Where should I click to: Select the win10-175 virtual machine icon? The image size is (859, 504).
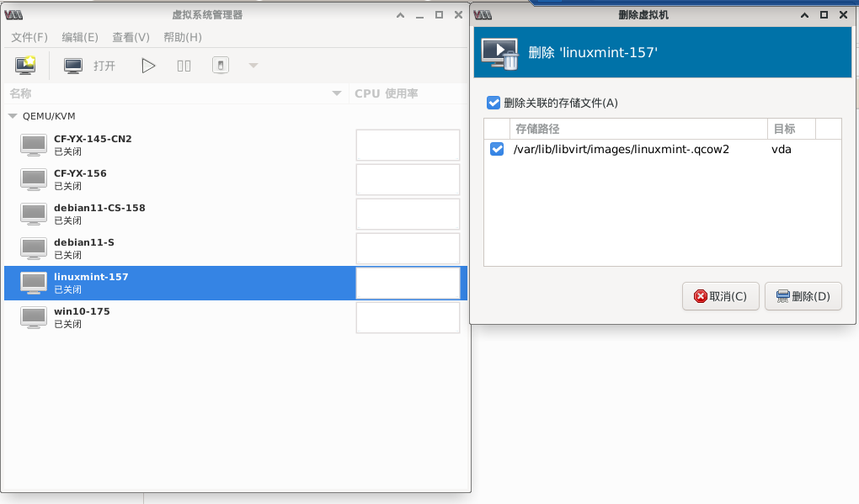[x=34, y=317]
